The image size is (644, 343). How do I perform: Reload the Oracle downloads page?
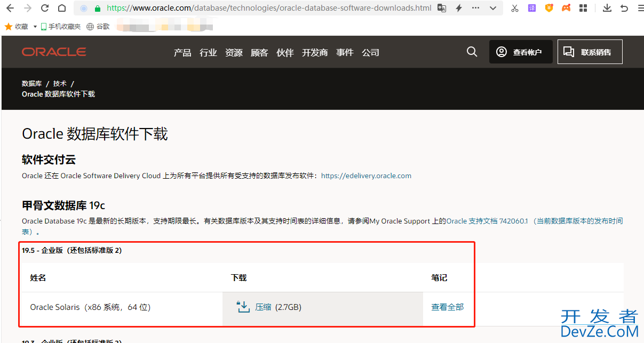(x=45, y=8)
